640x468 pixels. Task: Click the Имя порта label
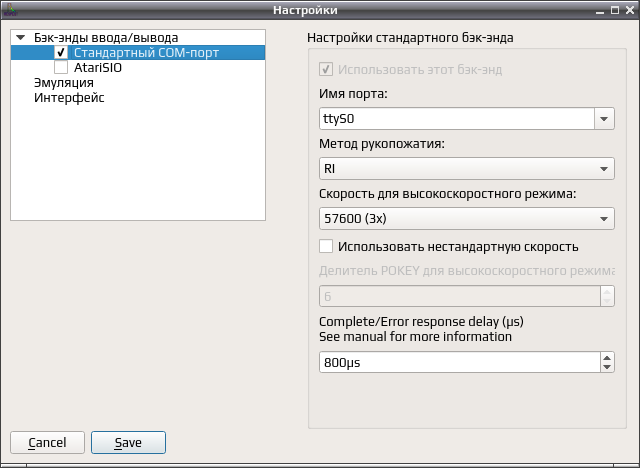pos(353,94)
